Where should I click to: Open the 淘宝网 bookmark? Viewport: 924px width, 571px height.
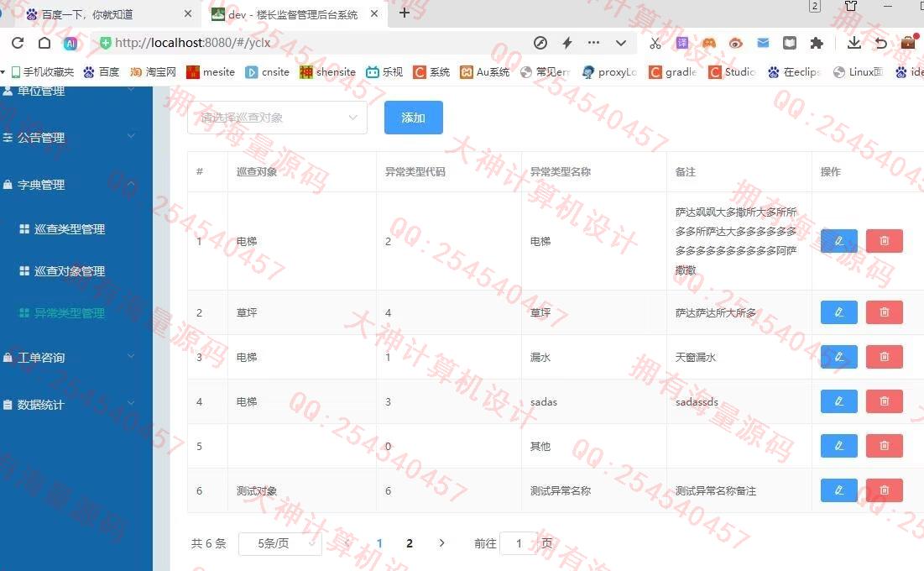pyautogui.click(x=154, y=72)
